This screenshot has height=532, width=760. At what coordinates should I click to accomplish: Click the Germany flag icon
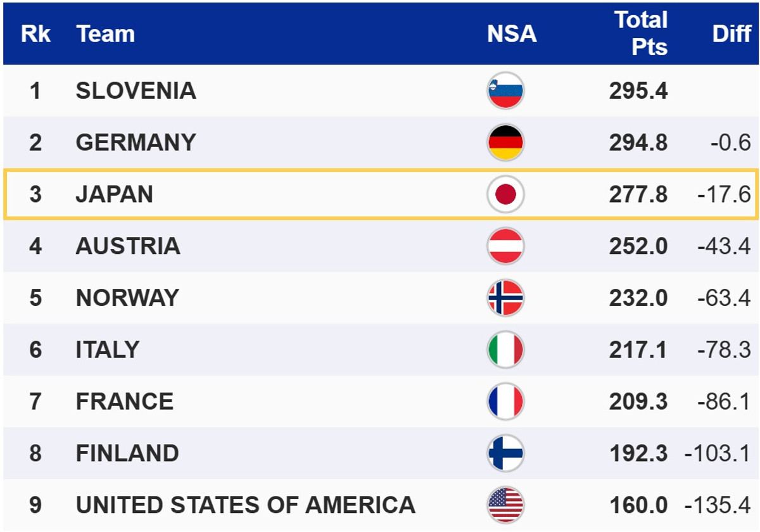pyautogui.click(x=505, y=142)
